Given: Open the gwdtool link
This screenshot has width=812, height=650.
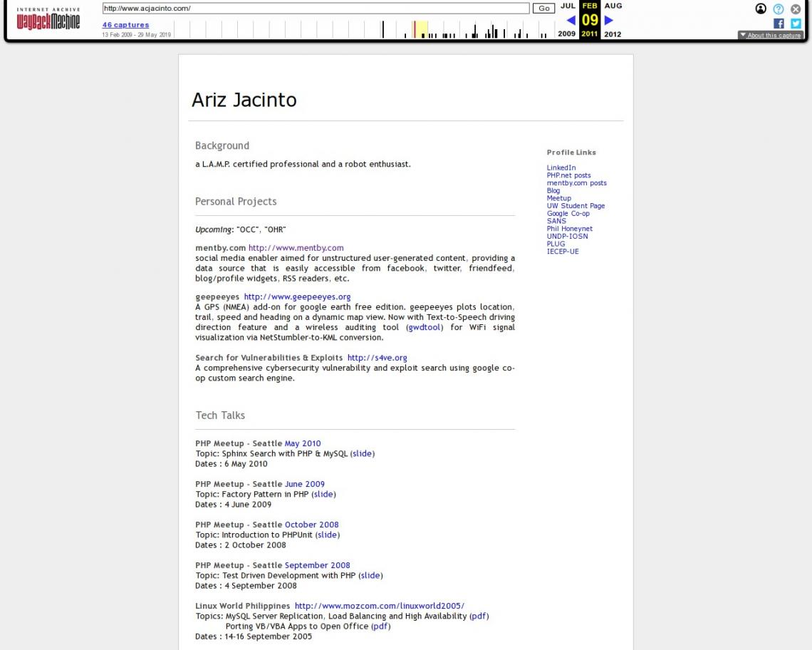Looking at the screenshot, I should (425, 328).
